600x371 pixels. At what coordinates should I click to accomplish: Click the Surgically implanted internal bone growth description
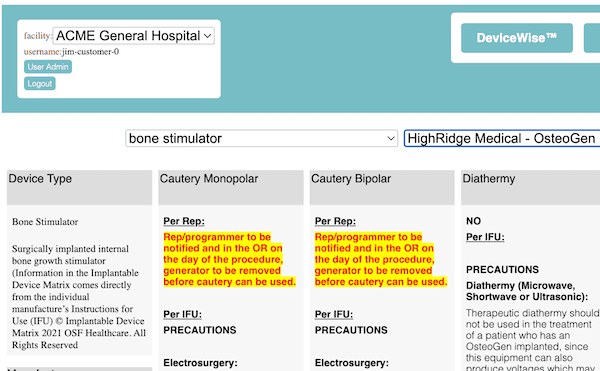coord(79,297)
